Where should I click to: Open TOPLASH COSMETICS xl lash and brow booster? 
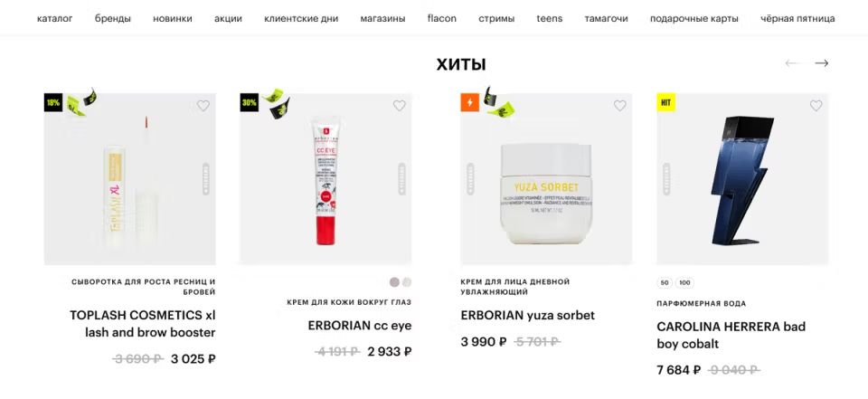coord(143,324)
